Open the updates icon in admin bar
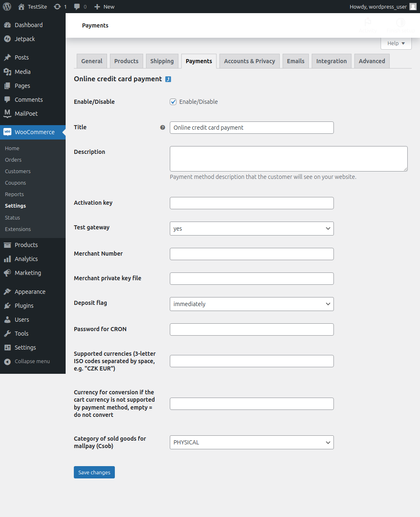The width and height of the screenshot is (420, 517). click(x=57, y=7)
